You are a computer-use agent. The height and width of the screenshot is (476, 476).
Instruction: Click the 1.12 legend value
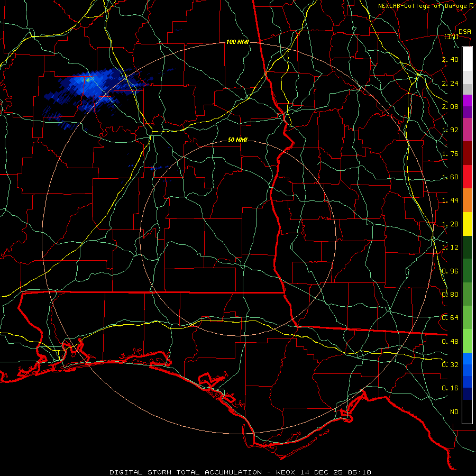pyautogui.click(x=450, y=248)
